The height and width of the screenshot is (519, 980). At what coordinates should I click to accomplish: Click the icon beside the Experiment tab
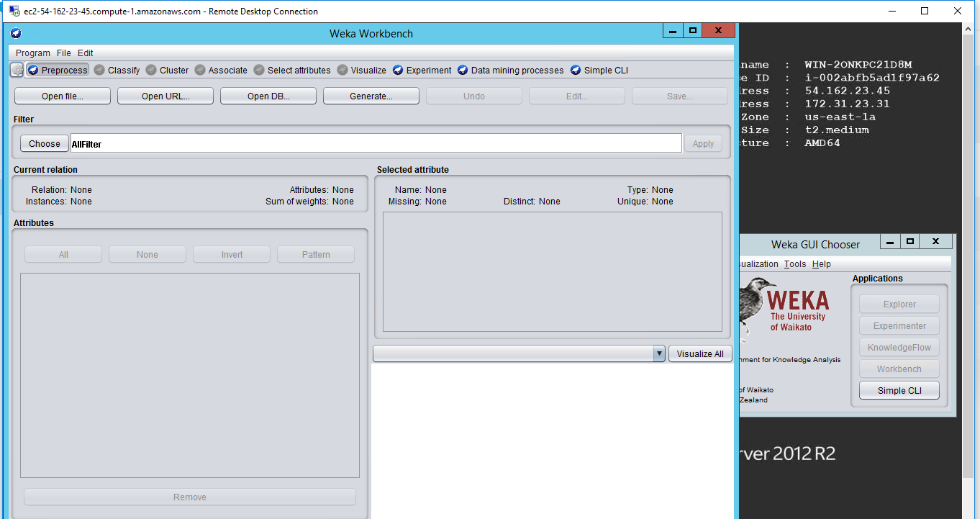[398, 70]
